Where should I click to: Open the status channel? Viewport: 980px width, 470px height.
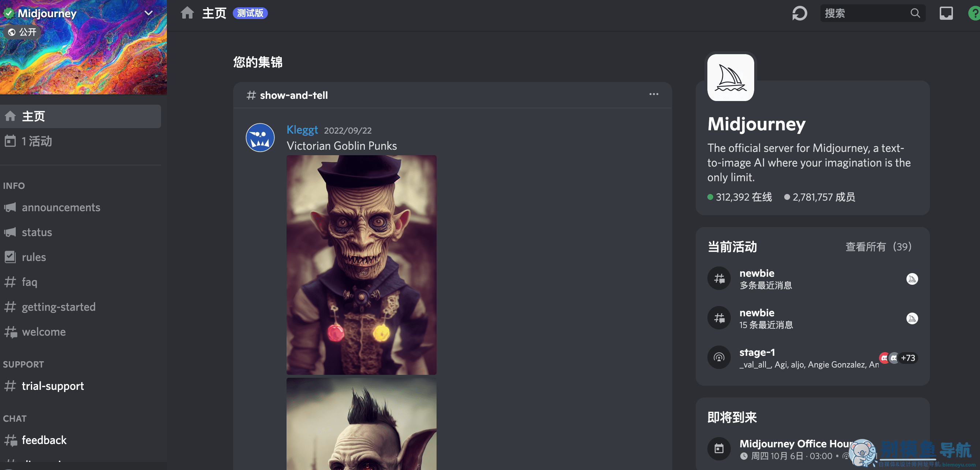80,232
